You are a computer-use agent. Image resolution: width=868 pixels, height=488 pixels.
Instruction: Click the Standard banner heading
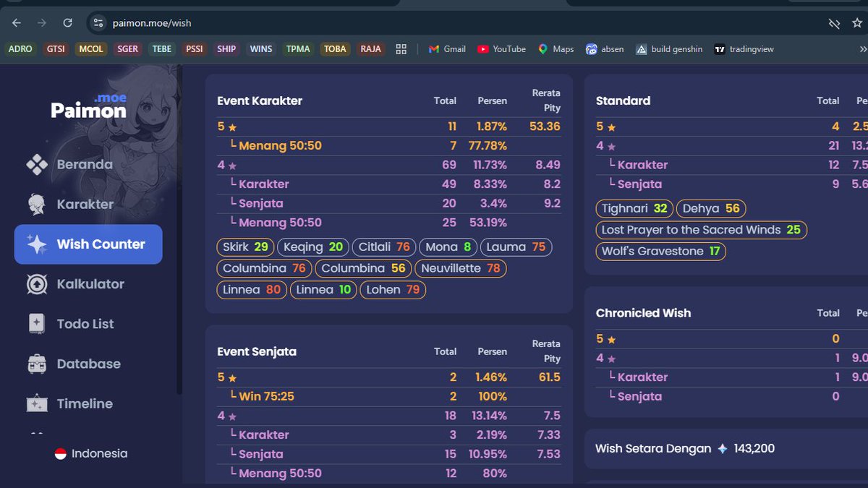click(x=623, y=100)
